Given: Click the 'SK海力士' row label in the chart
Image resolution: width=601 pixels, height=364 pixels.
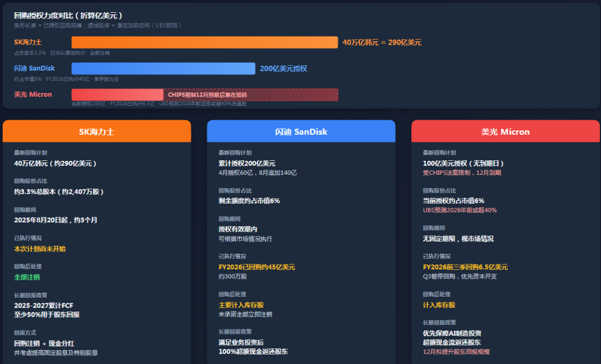Looking at the screenshot, I should (x=28, y=42).
